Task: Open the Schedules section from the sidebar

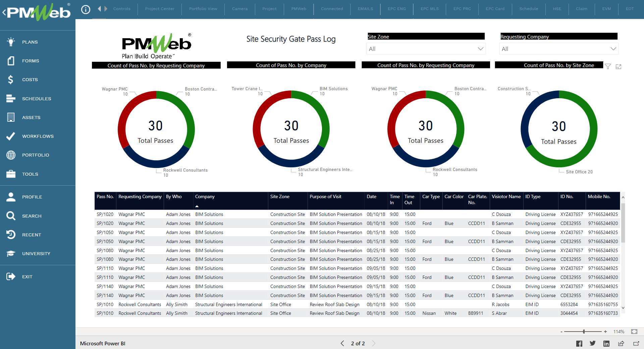Action: (10, 99)
